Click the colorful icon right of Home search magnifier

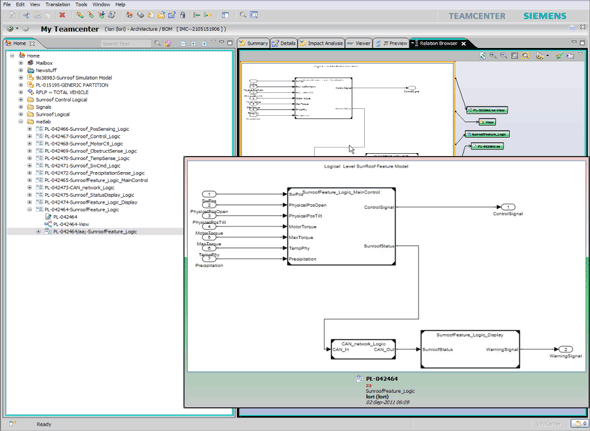click(x=168, y=43)
